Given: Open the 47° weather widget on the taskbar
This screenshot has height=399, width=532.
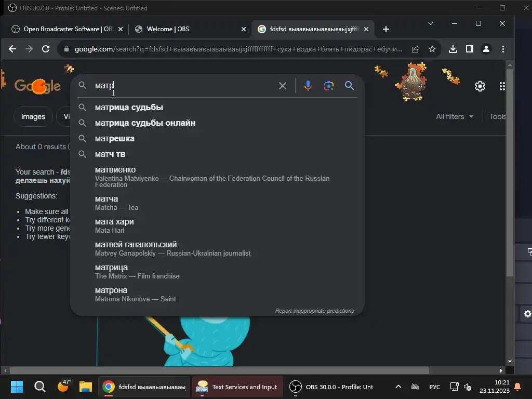Looking at the screenshot, I should click(x=63, y=386).
